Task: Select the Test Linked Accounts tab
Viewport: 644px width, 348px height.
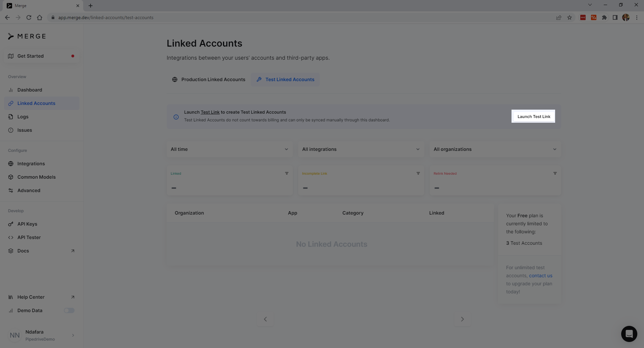Action: (285, 79)
